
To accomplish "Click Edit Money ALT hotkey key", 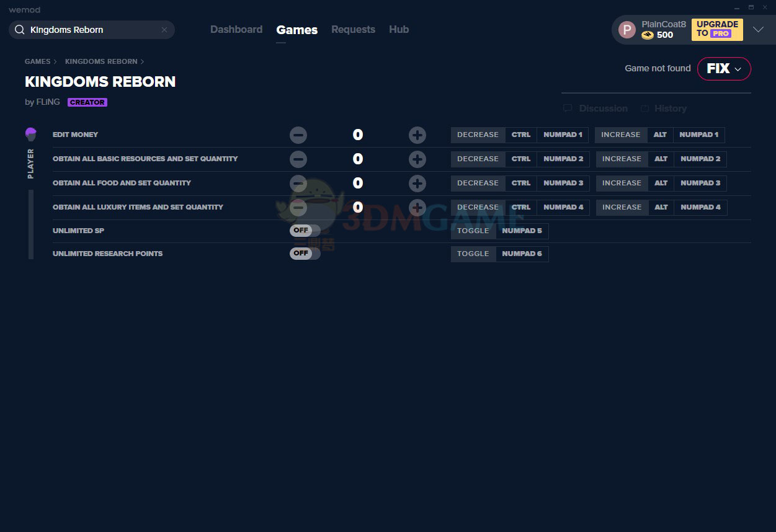I will (660, 135).
